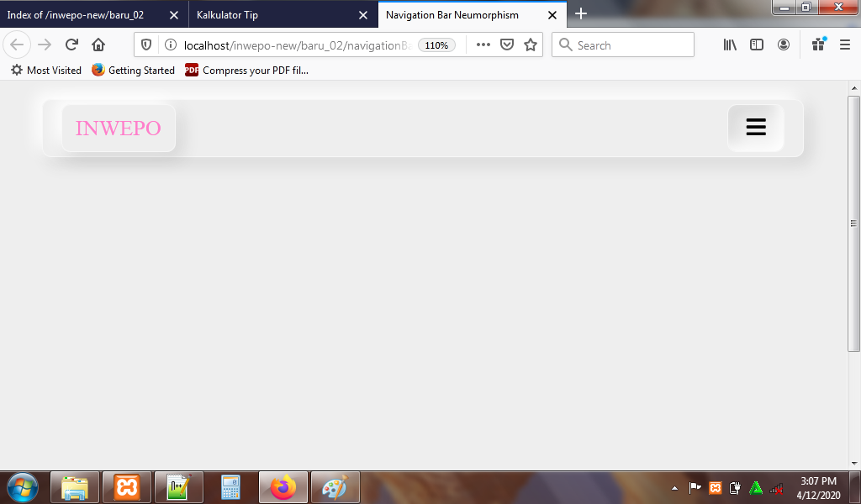Open the Getting Started bookmark
Viewport: 861px width, 504px height.
tap(134, 71)
